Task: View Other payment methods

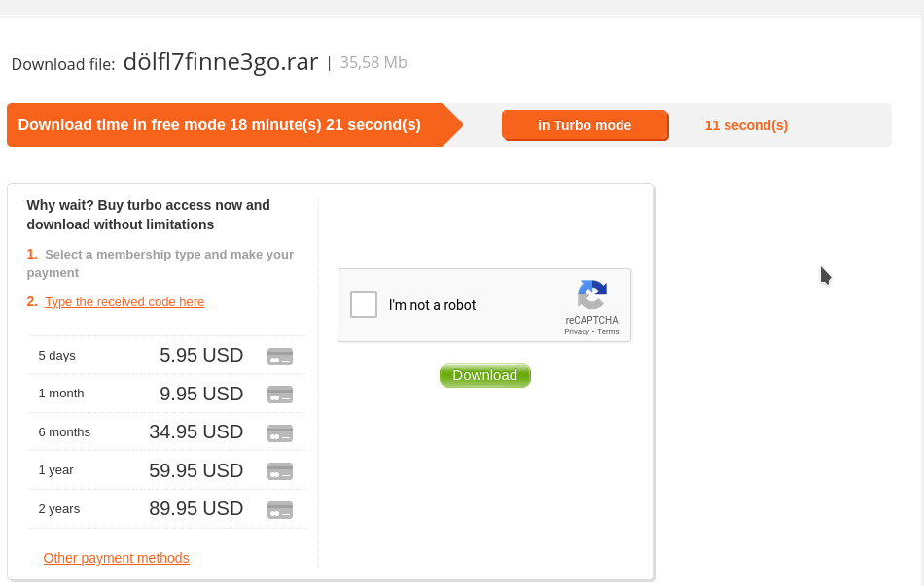Action: tap(116, 558)
